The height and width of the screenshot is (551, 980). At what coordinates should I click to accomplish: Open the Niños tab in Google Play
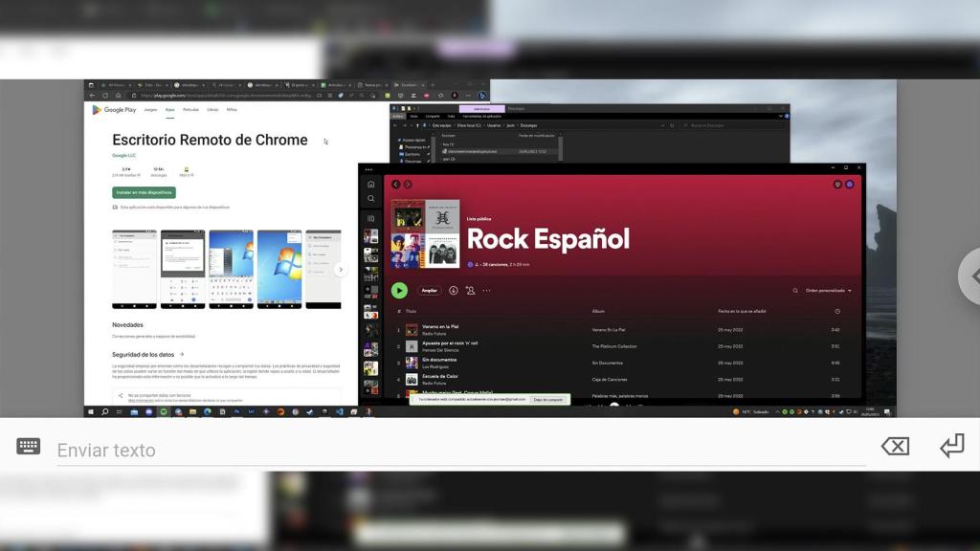(x=232, y=110)
